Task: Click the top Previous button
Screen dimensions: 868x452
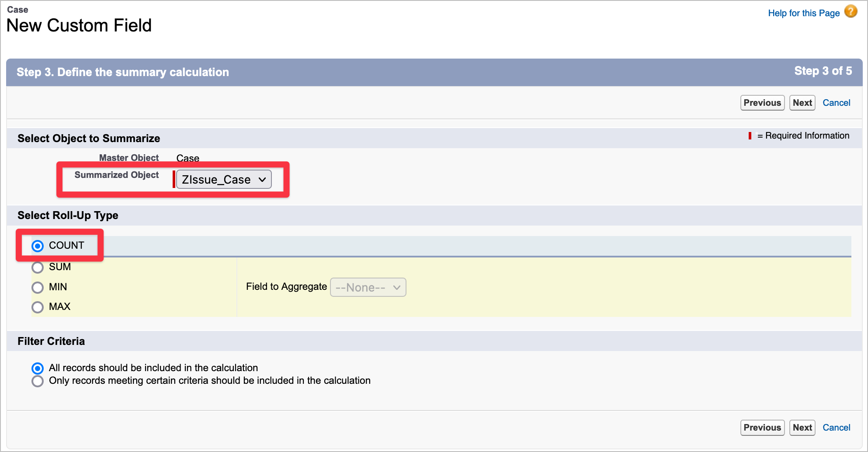Action: coord(762,103)
